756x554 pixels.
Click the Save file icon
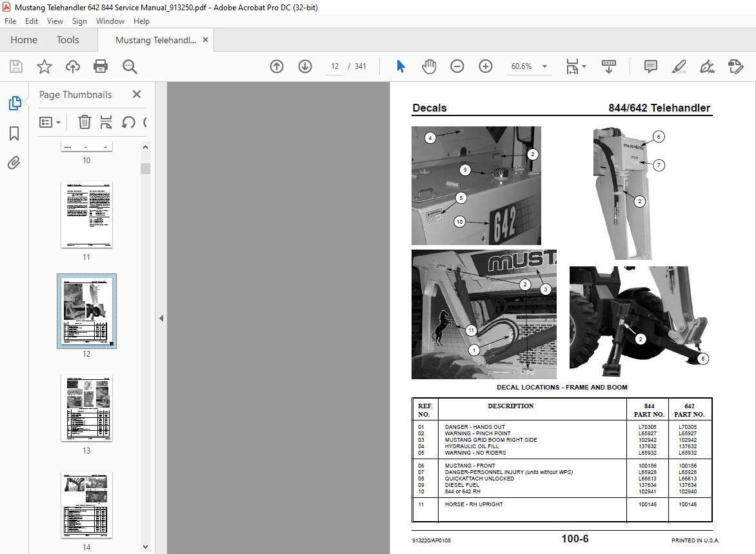tap(16, 66)
